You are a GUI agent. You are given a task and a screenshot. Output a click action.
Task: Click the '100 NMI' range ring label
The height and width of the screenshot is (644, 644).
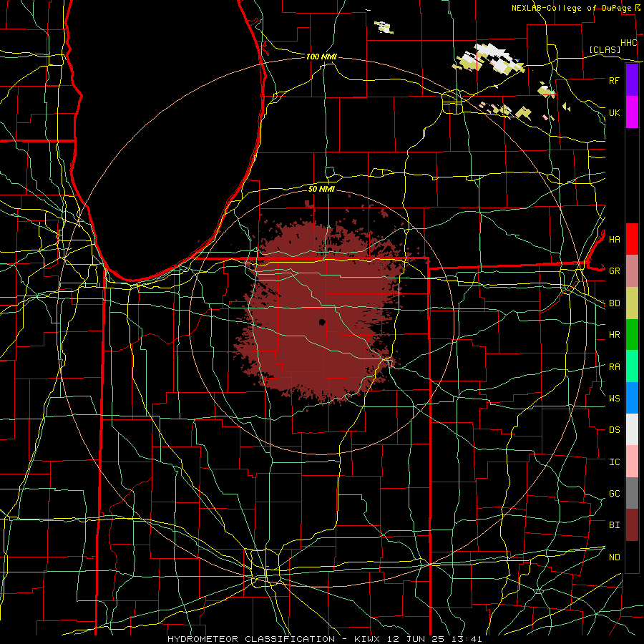tap(321, 57)
